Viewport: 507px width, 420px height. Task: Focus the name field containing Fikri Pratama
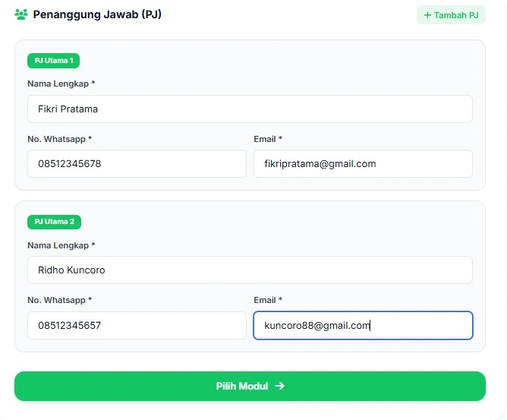point(250,109)
